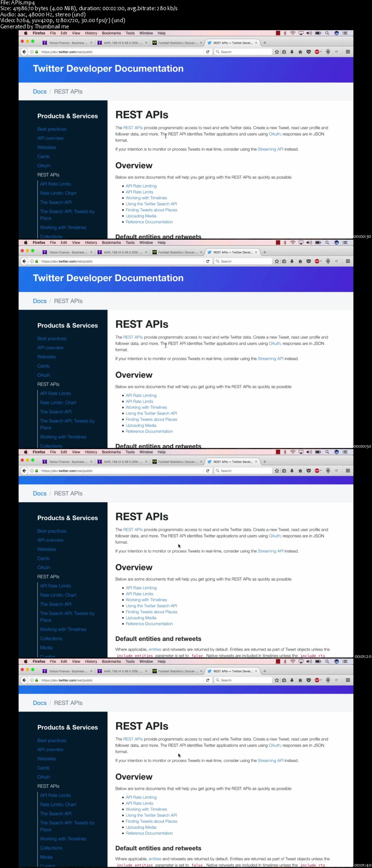Click the reload icon in the 00:01:20 frame
This screenshot has width=372, height=868.
click(207, 471)
